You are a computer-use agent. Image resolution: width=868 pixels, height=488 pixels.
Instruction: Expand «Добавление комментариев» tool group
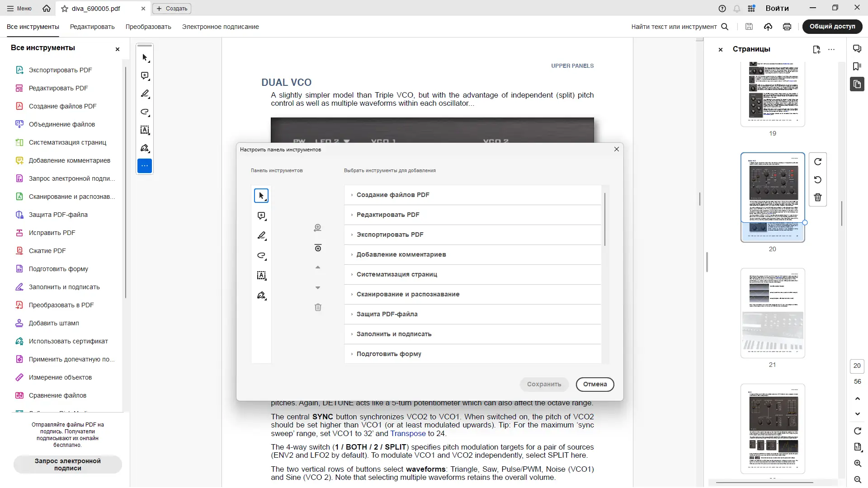401,254
